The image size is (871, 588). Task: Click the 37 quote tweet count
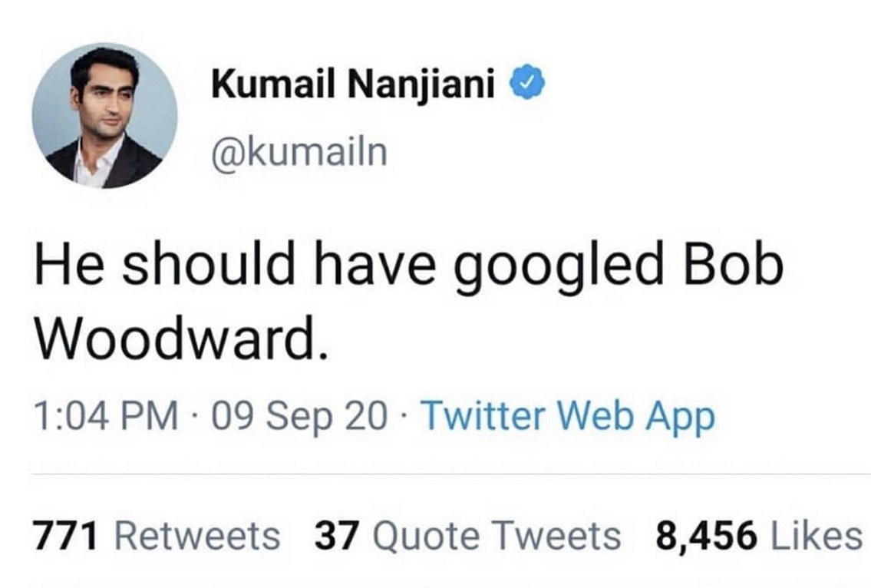(x=334, y=535)
